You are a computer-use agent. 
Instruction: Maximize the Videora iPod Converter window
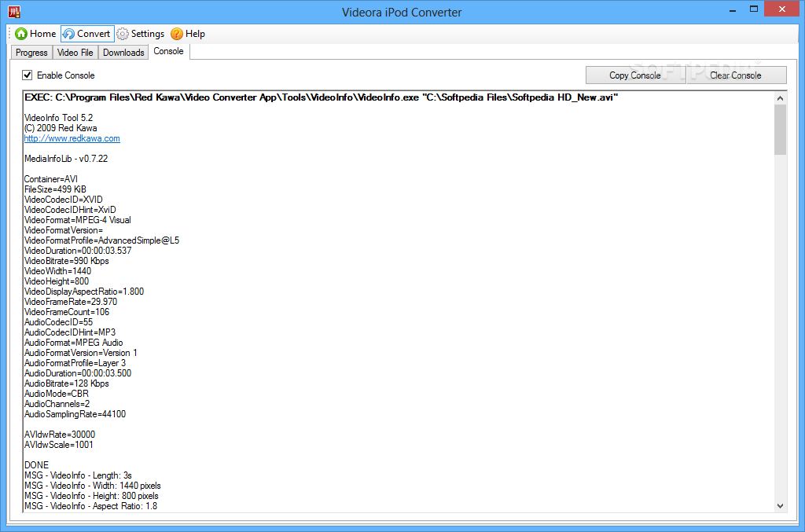754,9
